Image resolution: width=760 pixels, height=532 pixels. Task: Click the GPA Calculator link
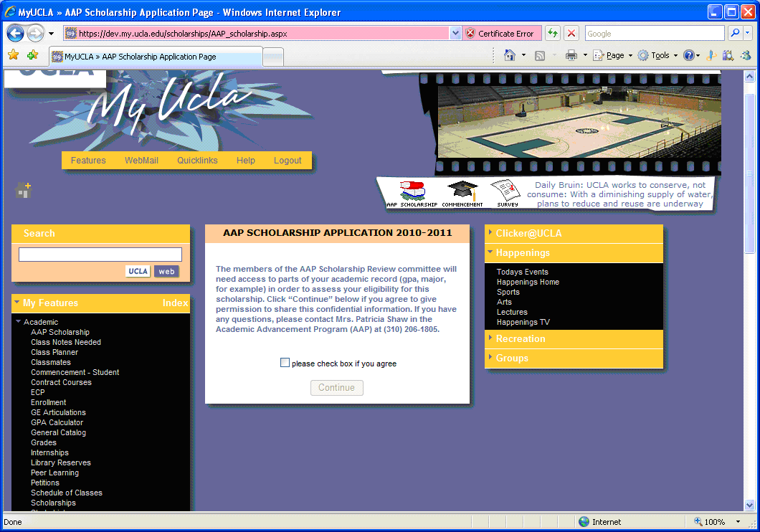coord(57,422)
